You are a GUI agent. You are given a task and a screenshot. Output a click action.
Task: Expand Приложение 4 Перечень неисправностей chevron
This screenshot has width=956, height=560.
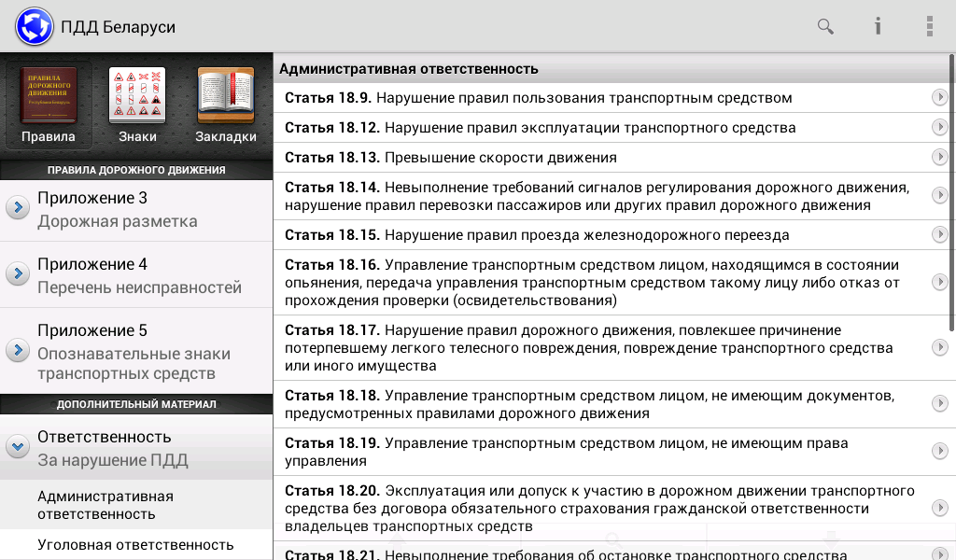coord(18,273)
